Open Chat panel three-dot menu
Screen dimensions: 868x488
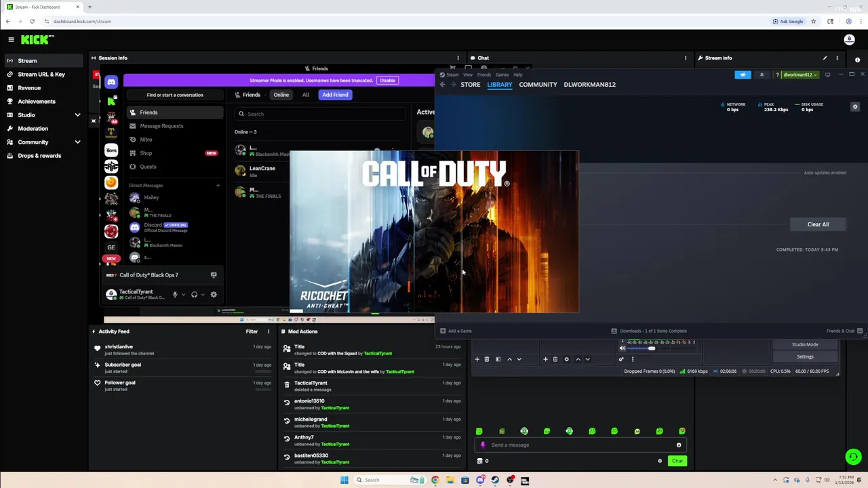click(x=686, y=58)
